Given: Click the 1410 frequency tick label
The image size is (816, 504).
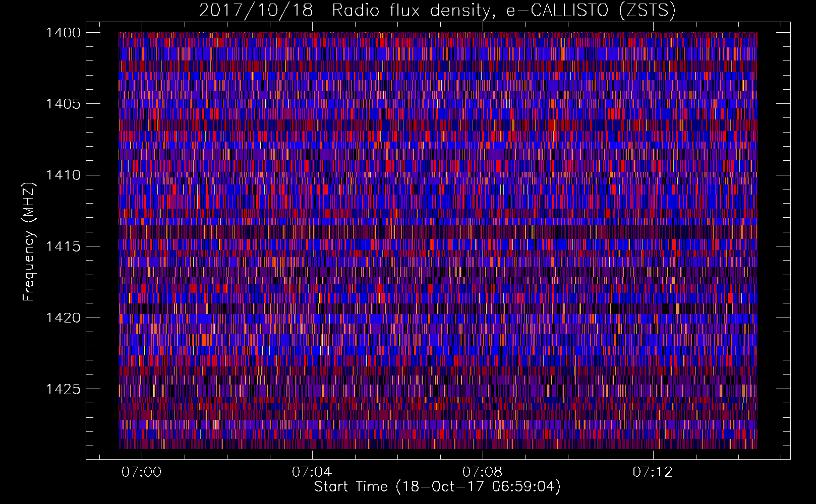Looking at the screenshot, I should coord(63,175).
